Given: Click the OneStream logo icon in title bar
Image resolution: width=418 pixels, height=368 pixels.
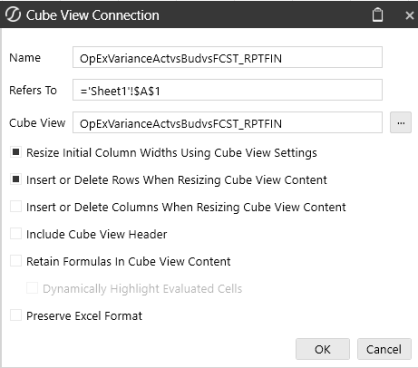Looking at the screenshot, I should pyautogui.click(x=13, y=15).
